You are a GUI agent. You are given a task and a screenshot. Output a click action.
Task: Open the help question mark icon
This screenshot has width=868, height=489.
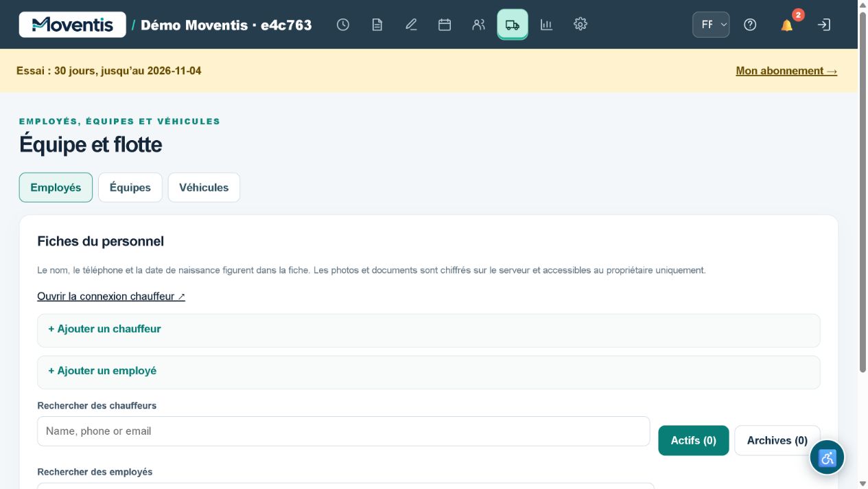(750, 25)
